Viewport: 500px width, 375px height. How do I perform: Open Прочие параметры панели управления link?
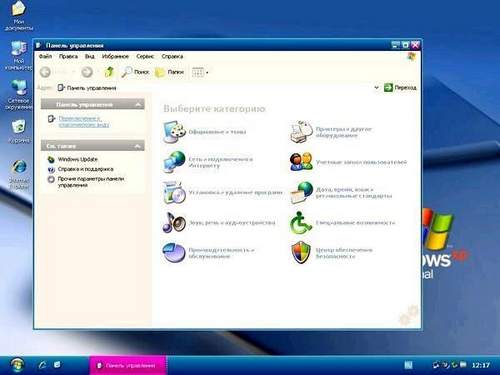91,182
